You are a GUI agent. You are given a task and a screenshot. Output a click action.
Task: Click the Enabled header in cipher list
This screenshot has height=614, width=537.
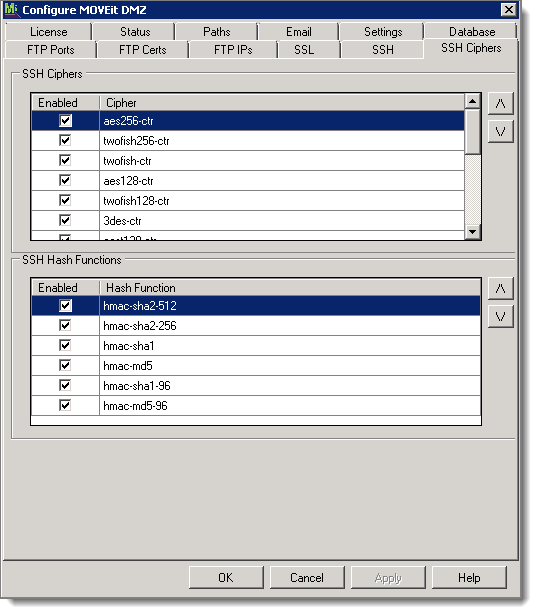[x=65, y=103]
